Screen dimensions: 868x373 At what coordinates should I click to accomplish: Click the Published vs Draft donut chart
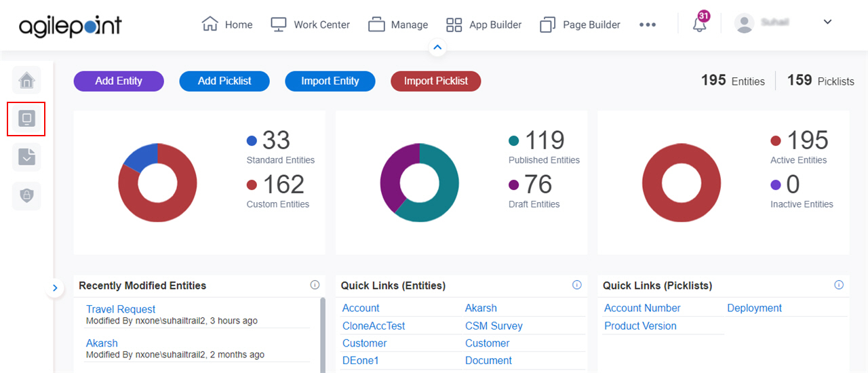pyautogui.click(x=420, y=182)
